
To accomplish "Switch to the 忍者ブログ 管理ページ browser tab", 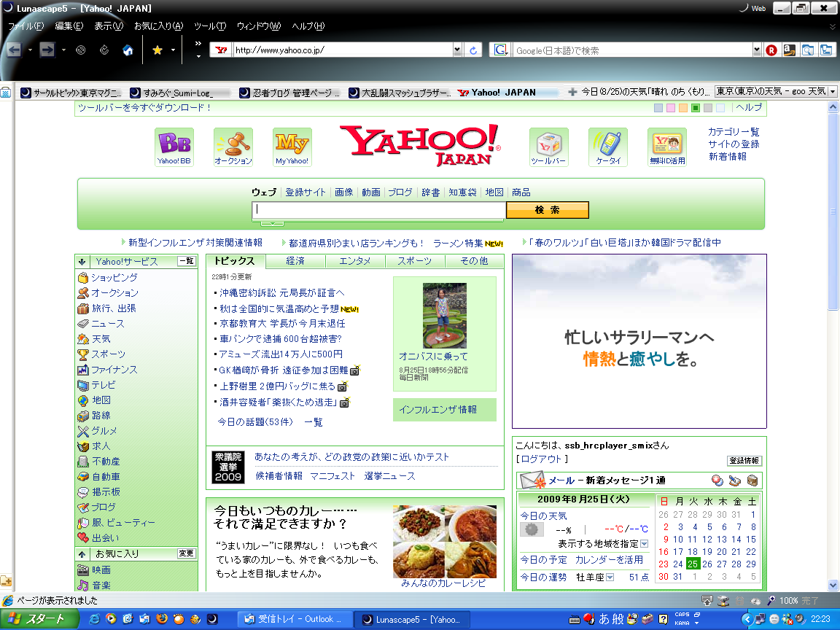I will coord(289,93).
